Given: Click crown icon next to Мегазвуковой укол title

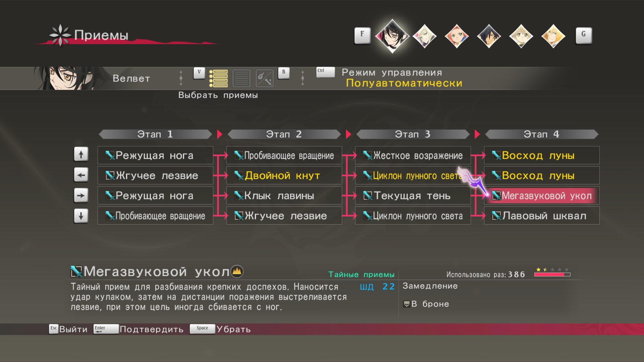Looking at the screenshot, I should (237, 271).
